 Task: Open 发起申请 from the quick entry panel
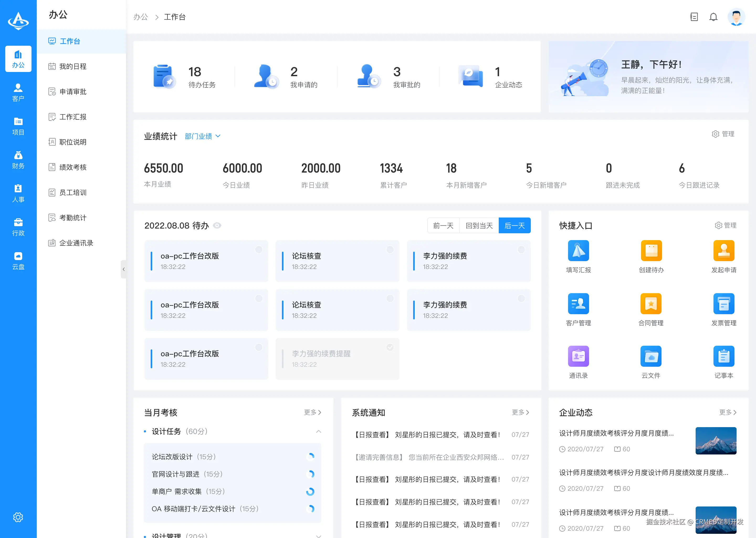pyautogui.click(x=724, y=250)
